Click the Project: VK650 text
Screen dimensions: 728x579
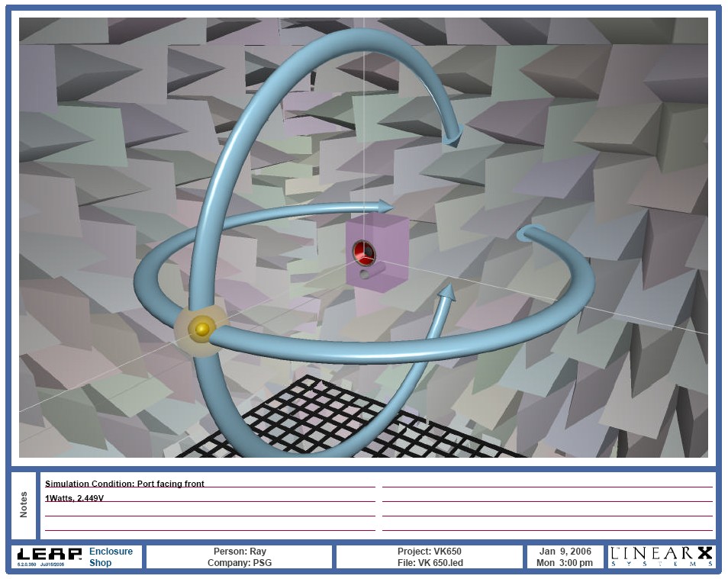point(429,552)
